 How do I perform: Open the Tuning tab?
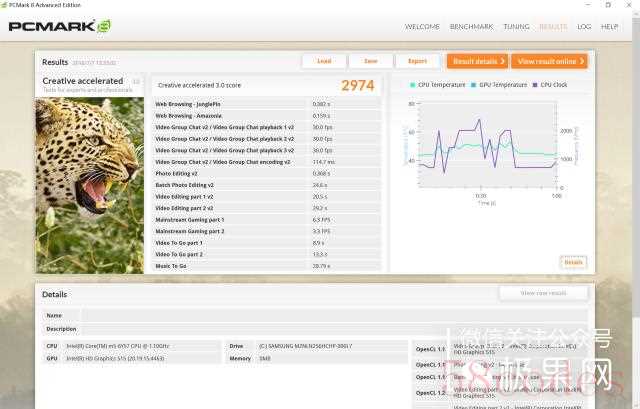(x=516, y=26)
